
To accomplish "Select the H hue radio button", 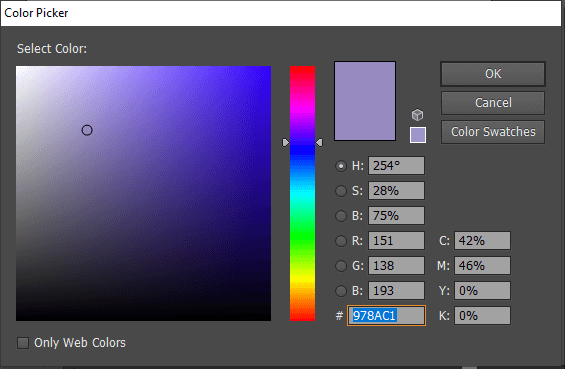I will 341,166.
